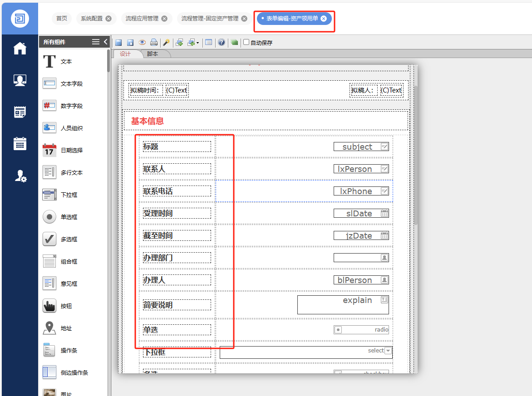Click the save-as floppy icon
This screenshot has width=532, height=396.
pyautogui.click(x=130, y=42)
